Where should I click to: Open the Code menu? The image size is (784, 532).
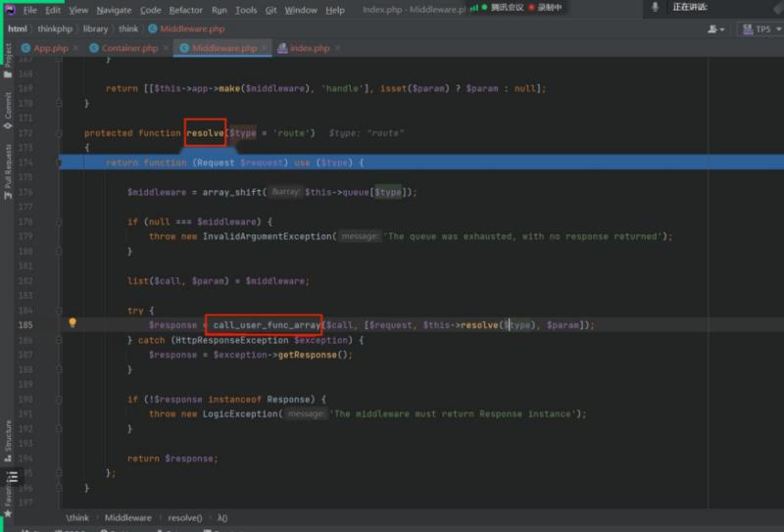(x=151, y=10)
